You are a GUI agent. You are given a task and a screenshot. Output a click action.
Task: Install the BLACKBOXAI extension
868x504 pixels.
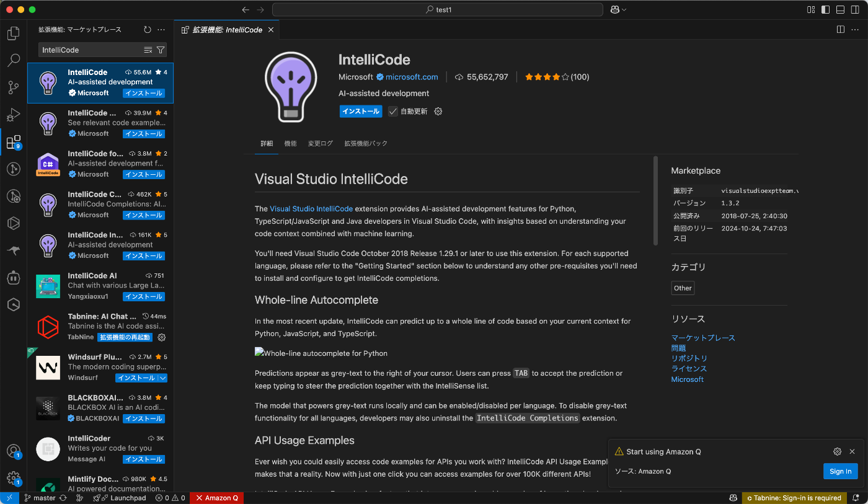(143, 418)
